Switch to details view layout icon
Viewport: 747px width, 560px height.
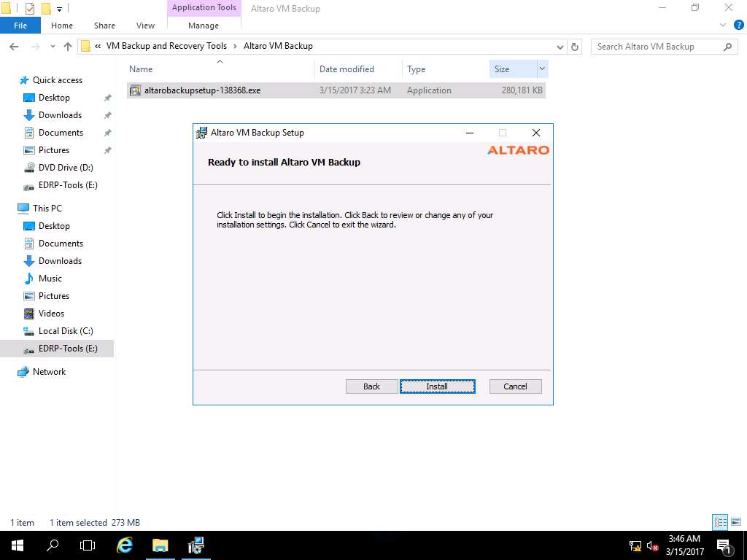(x=720, y=522)
